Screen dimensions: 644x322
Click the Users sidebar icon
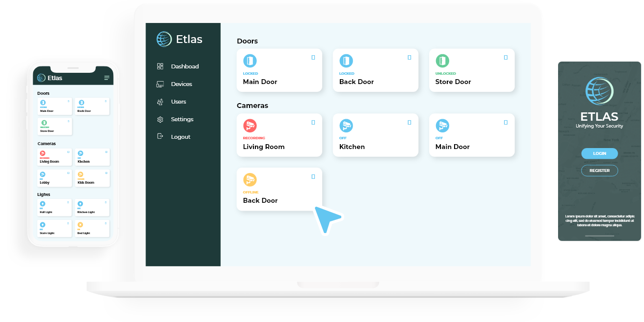click(x=160, y=101)
